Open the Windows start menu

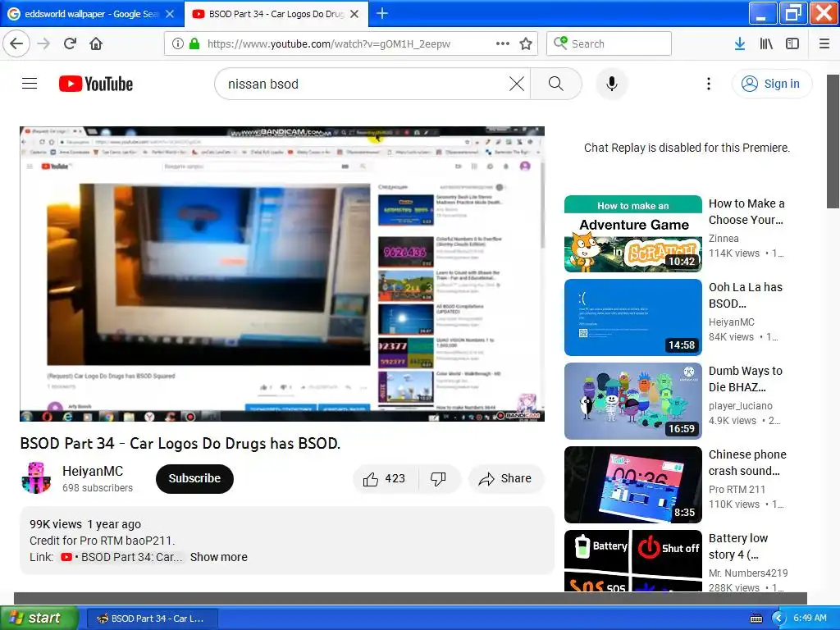pyautogui.click(x=39, y=618)
